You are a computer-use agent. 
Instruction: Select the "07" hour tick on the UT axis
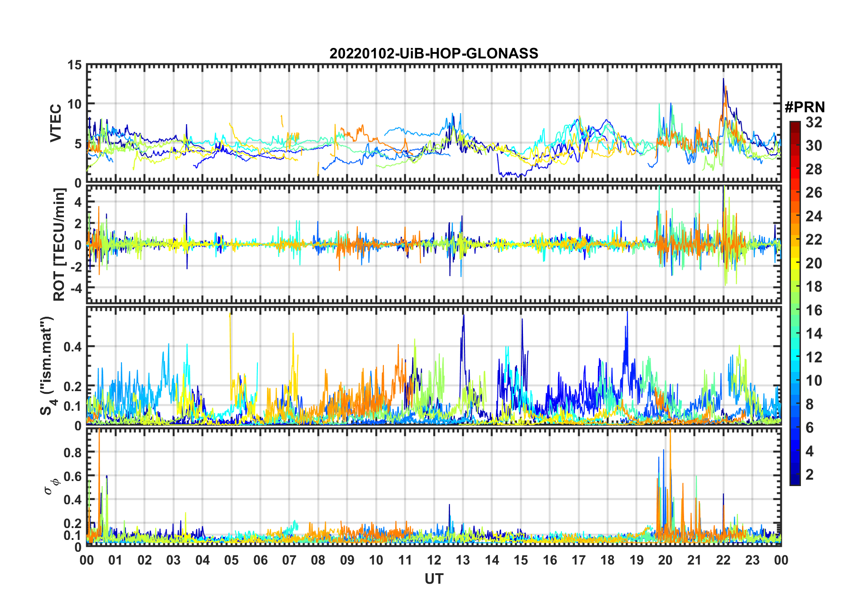point(289,560)
